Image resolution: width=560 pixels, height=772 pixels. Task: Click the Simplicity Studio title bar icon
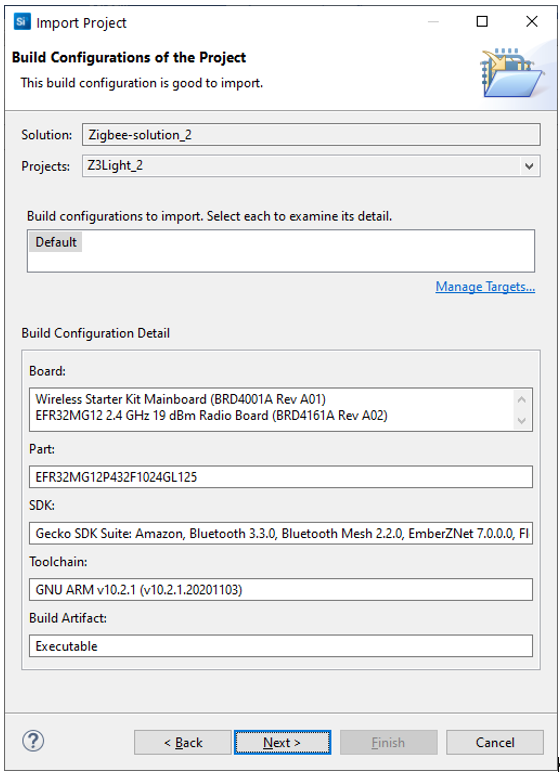pyautogui.click(x=22, y=22)
